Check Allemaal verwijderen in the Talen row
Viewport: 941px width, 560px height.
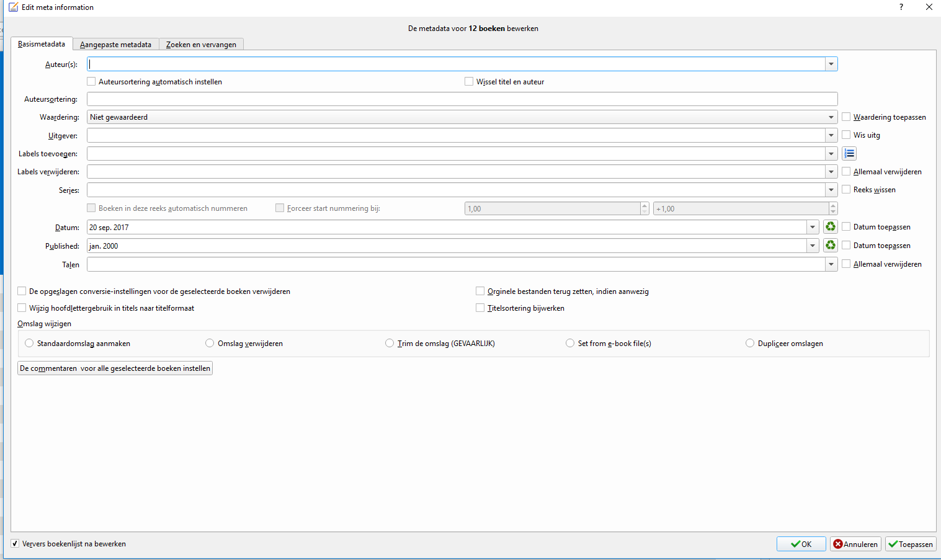point(846,264)
